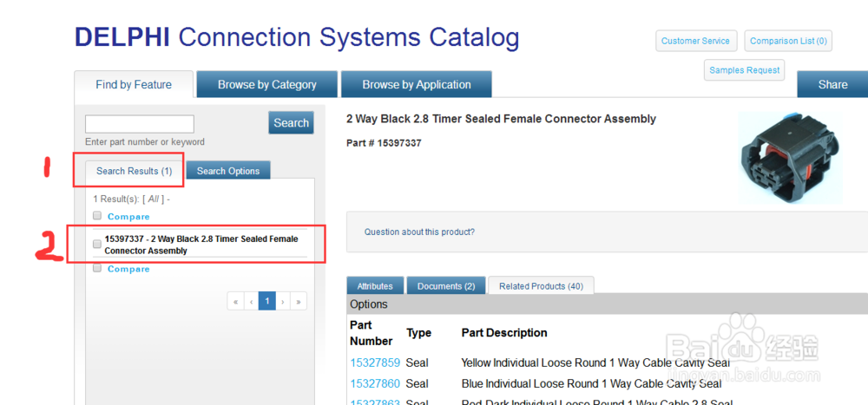Click the Part # 15397337 text
868x405 pixels.
tap(384, 143)
